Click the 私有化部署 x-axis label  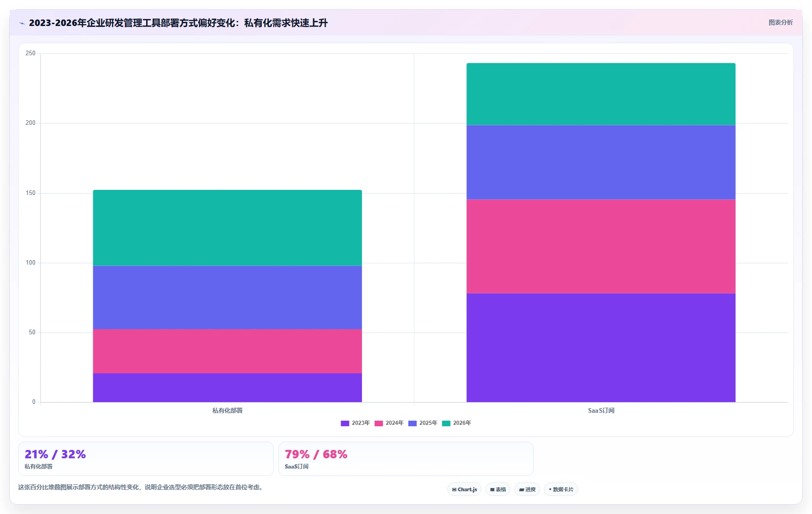227,410
